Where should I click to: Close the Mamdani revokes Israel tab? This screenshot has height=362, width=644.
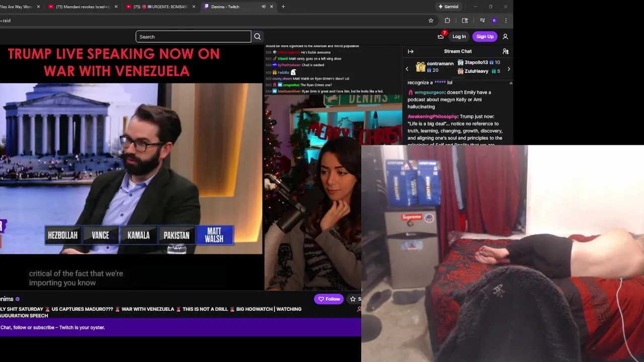click(116, 7)
